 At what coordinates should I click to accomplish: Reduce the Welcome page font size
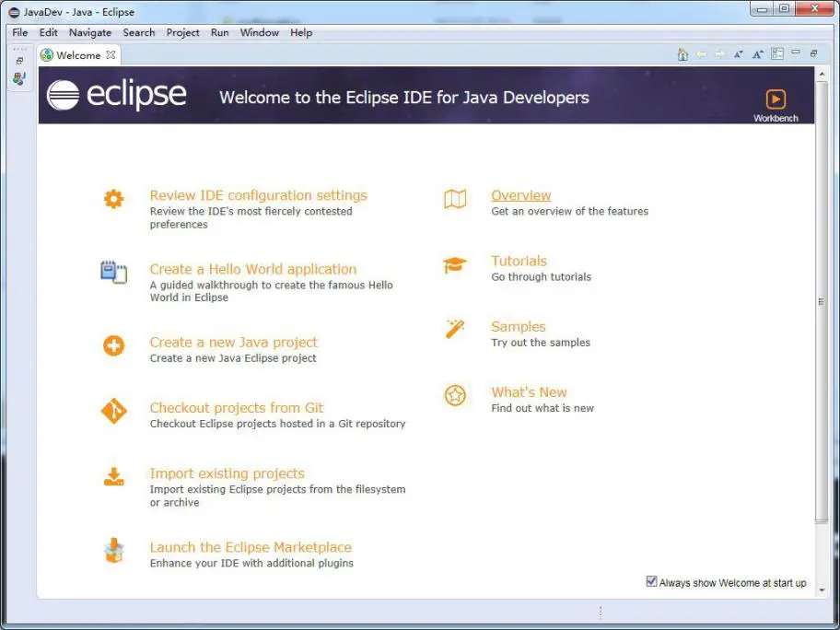[739, 54]
